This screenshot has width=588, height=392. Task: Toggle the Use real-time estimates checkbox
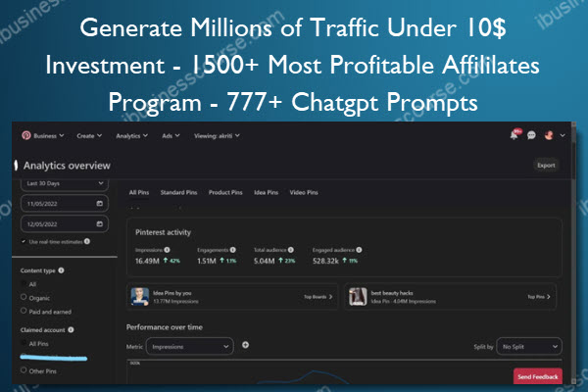24,242
